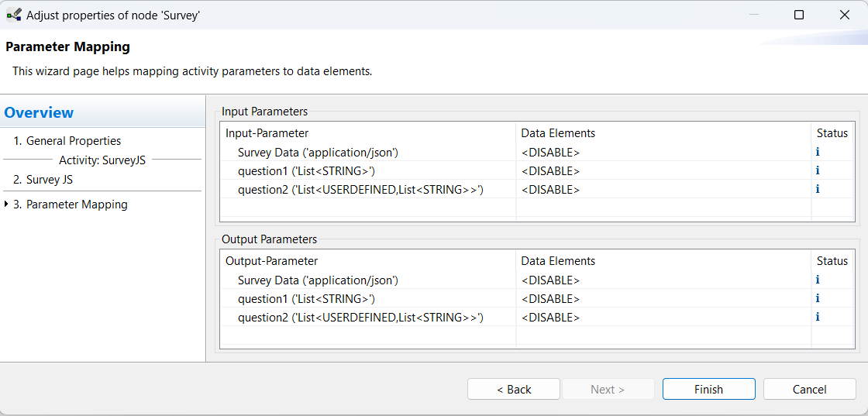Click the application icon in title bar
This screenshot has width=868, height=416.
(13, 15)
